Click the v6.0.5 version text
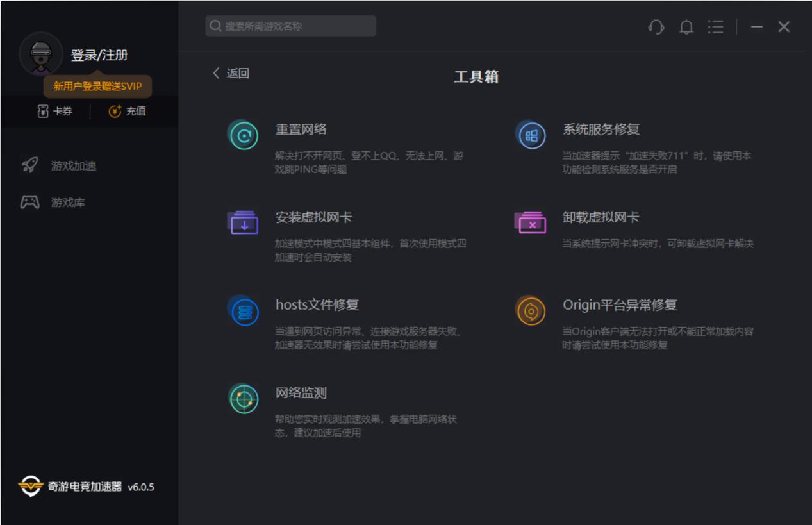Screen dimensions: 812x525 tap(141, 487)
